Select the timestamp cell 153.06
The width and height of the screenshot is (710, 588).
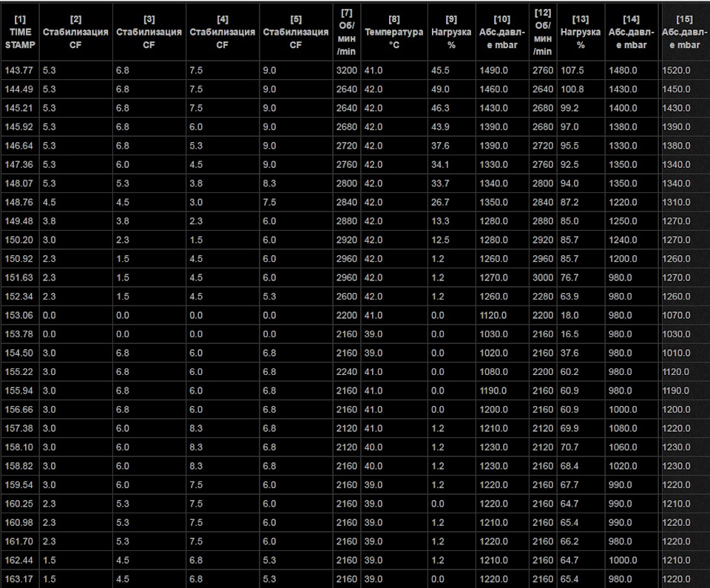click(x=19, y=315)
